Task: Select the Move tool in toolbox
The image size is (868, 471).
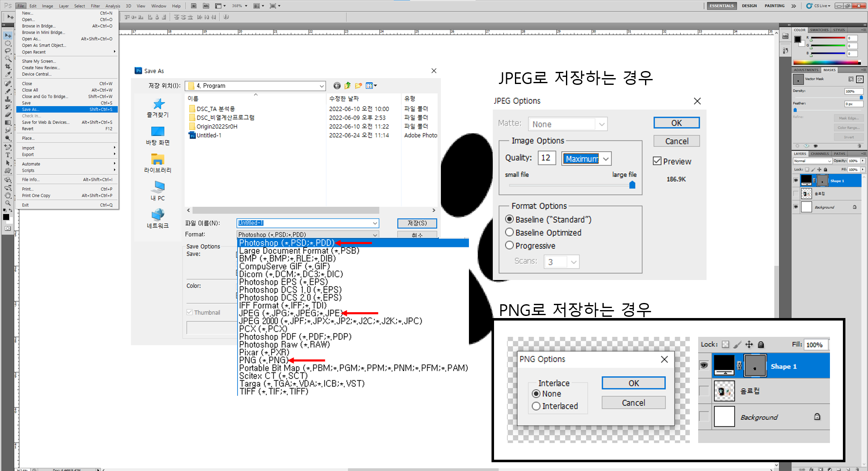Action: click(8, 36)
